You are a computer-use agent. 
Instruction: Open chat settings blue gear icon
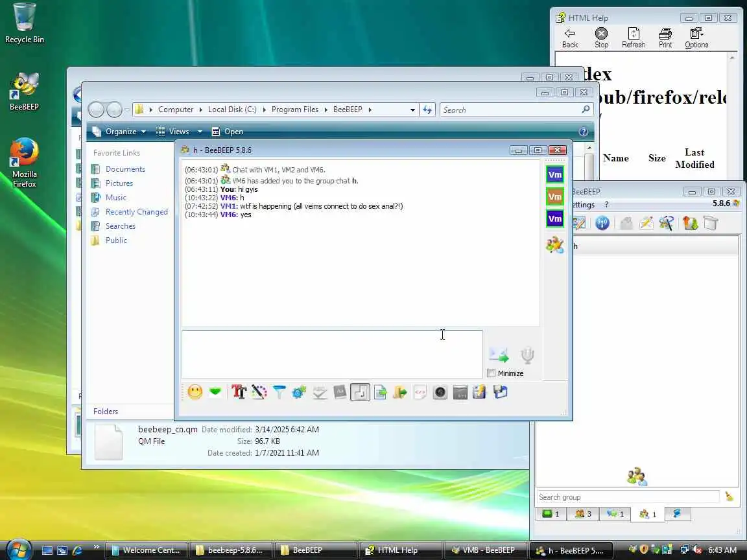click(299, 392)
